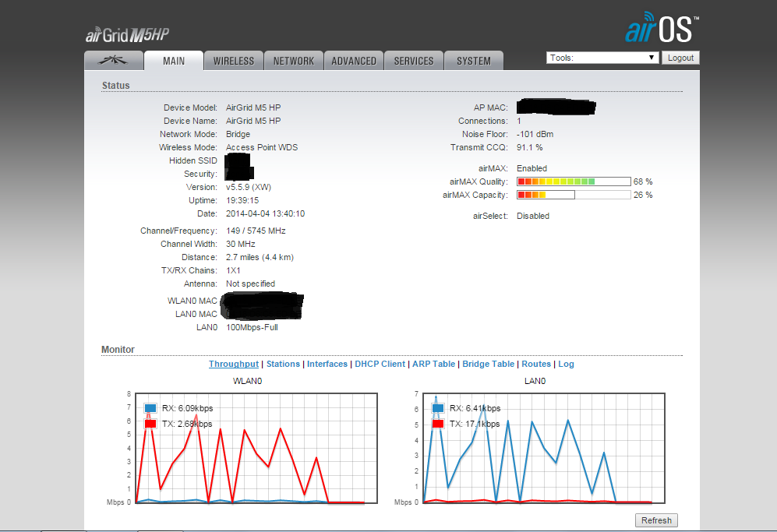
Task: Click the airMAX Quality value 68 %
Action: 643,181
